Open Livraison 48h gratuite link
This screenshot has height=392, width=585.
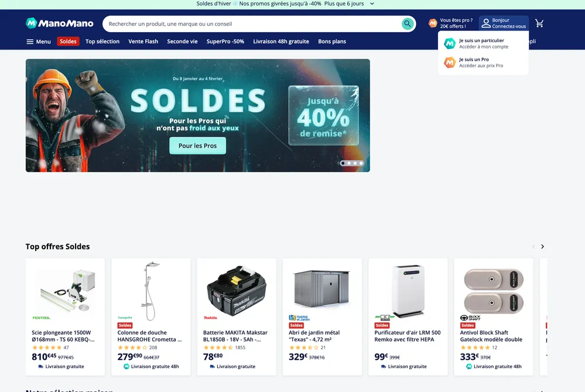click(x=281, y=42)
